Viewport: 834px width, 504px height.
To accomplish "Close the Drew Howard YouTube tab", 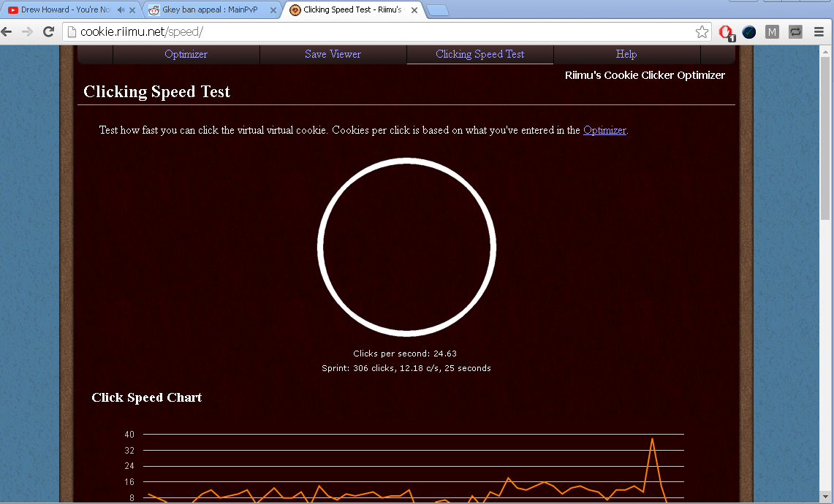I will coord(132,10).
